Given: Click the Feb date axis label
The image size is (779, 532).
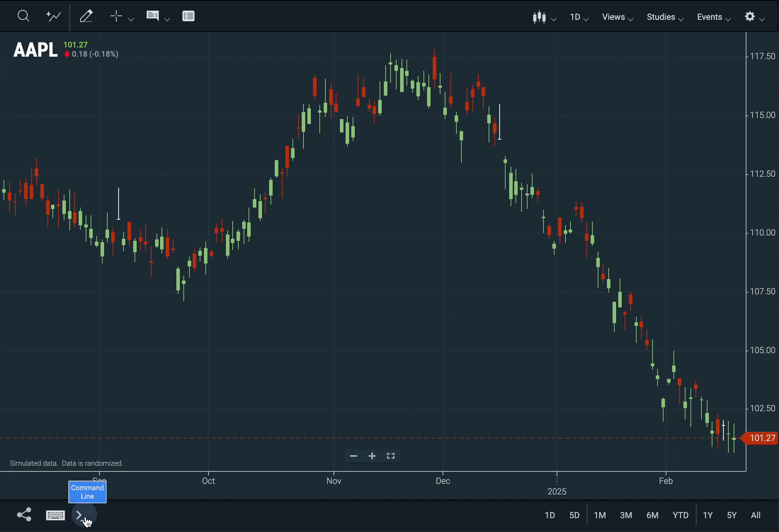Looking at the screenshot, I should click(666, 481).
